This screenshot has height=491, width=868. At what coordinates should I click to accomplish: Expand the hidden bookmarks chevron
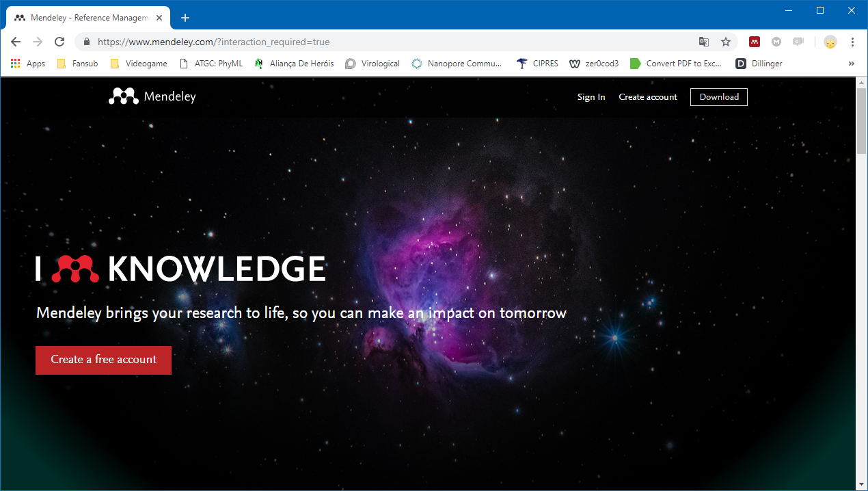852,64
